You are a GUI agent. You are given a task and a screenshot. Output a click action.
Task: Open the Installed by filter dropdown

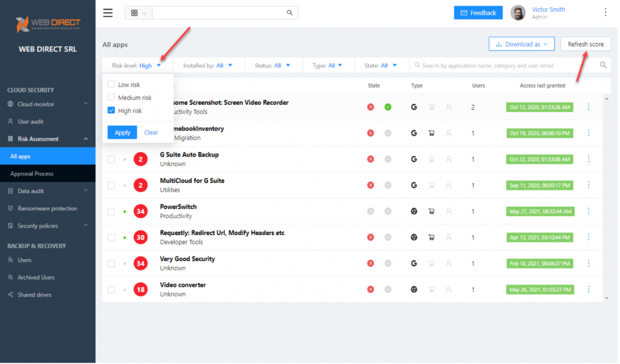(x=208, y=66)
